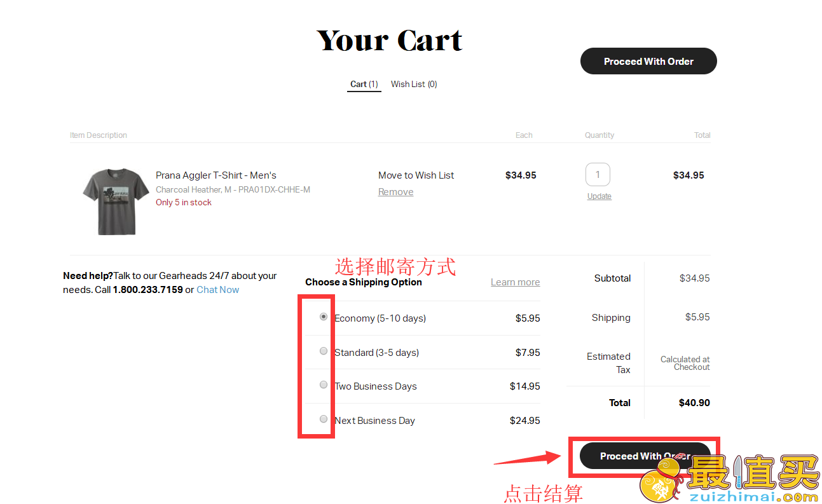The height and width of the screenshot is (504, 822).
Task: Click the Your Cart heading
Action: click(390, 41)
